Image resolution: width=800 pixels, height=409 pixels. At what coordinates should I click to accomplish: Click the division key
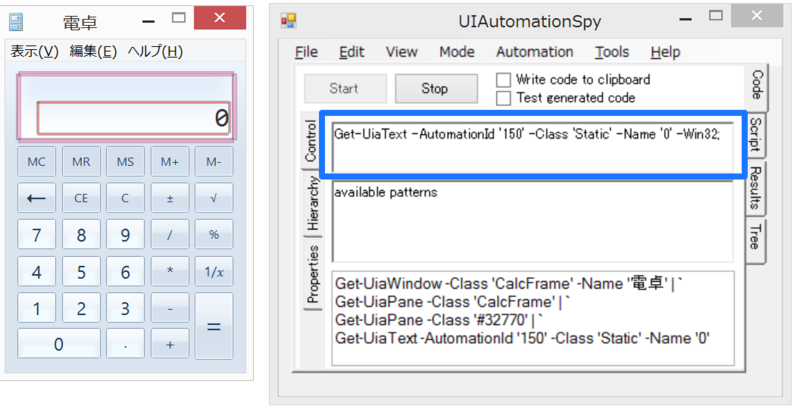[170, 235]
